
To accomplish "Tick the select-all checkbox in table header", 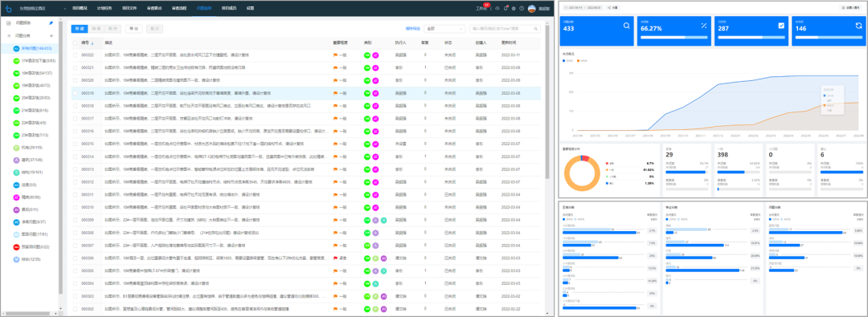I will pyautogui.click(x=76, y=43).
